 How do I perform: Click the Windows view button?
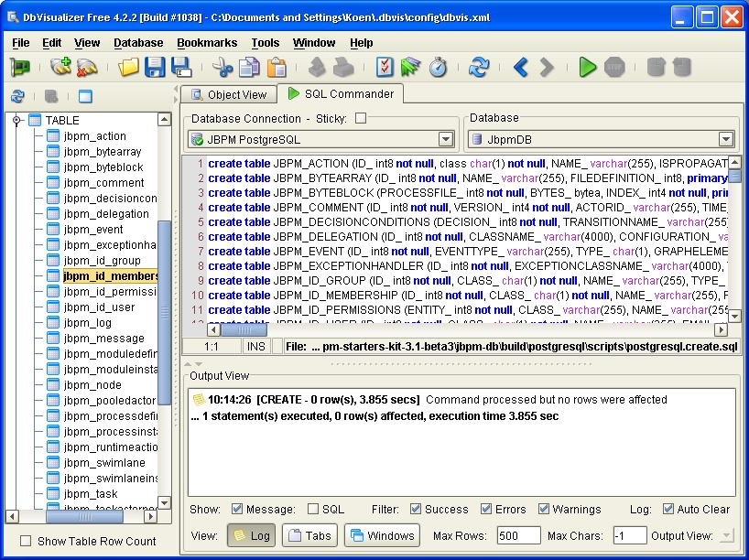click(382, 535)
